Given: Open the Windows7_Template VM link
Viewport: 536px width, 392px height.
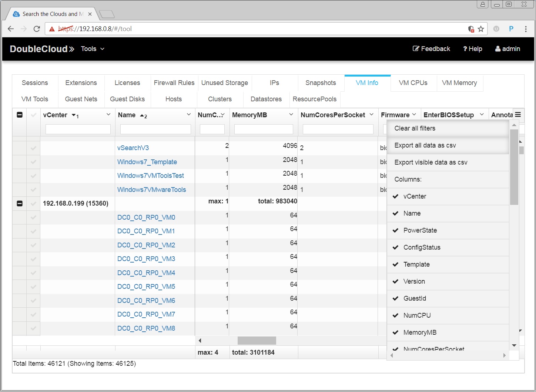Looking at the screenshot, I should [147, 162].
